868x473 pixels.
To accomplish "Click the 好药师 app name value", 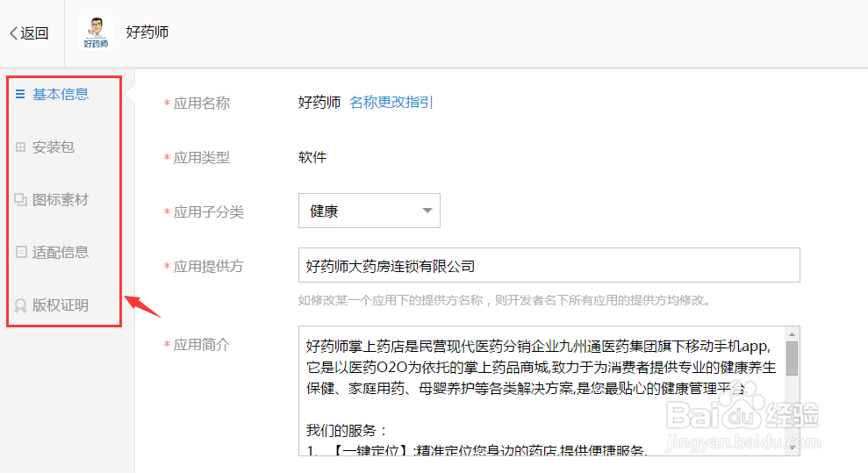I will coord(319,103).
